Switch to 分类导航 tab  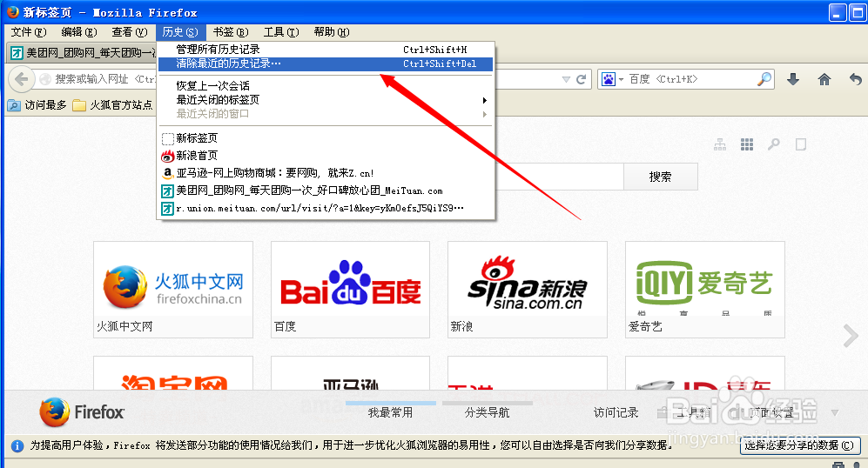click(488, 412)
